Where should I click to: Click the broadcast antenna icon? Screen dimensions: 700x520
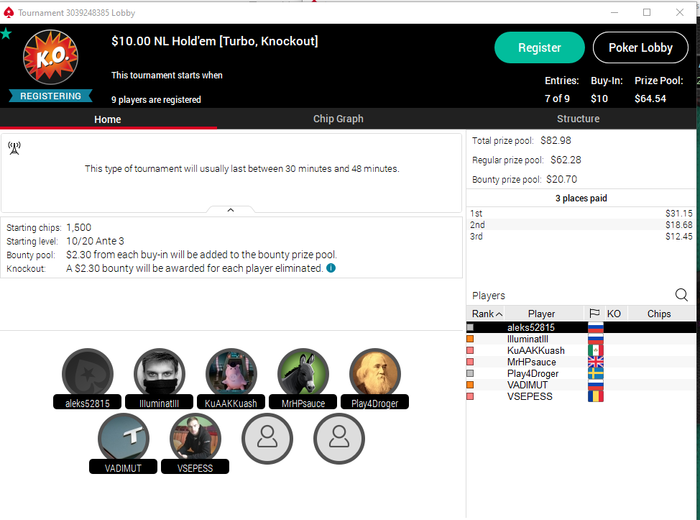[x=14, y=148]
